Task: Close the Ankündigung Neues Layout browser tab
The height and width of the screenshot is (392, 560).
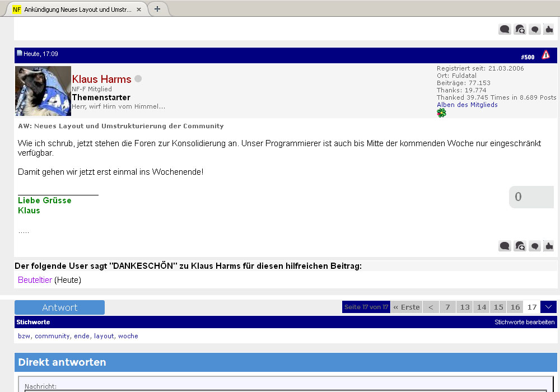Action: (x=139, y=10)
